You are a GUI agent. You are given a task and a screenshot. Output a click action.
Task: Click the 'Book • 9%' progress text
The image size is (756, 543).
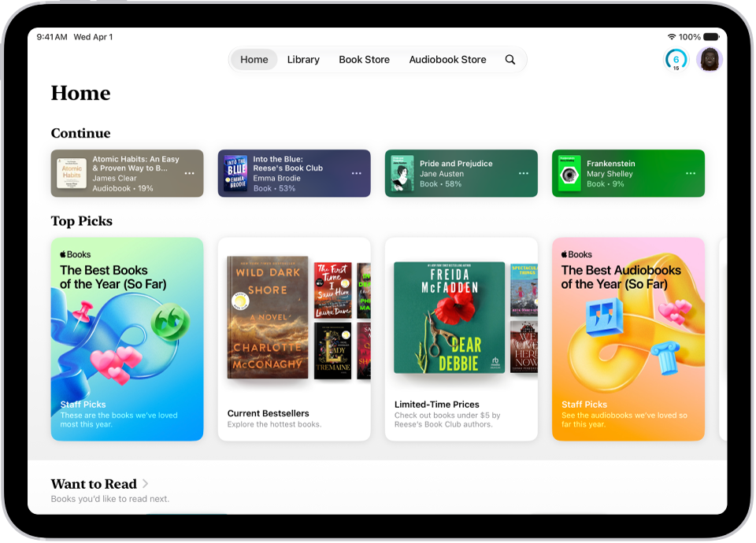tap(605, 184)
